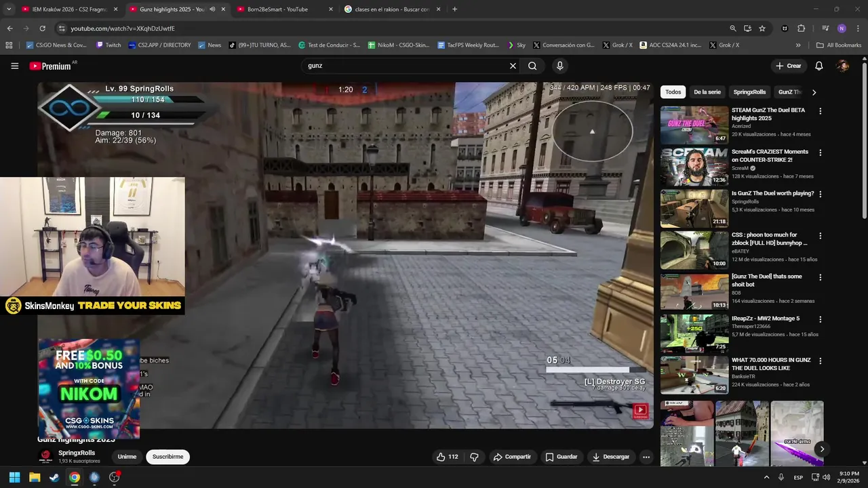Open a new browser tab
The image size is (868, 488).
point(454,9)
